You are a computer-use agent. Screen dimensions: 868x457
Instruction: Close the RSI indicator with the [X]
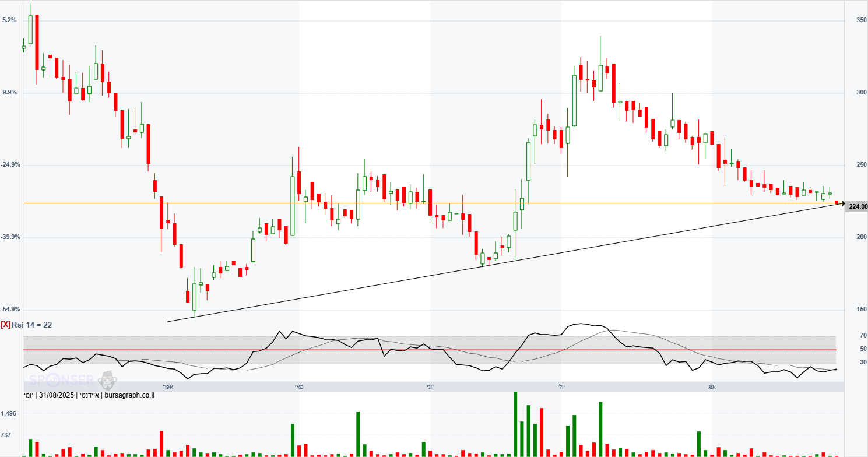click(5, 325)
